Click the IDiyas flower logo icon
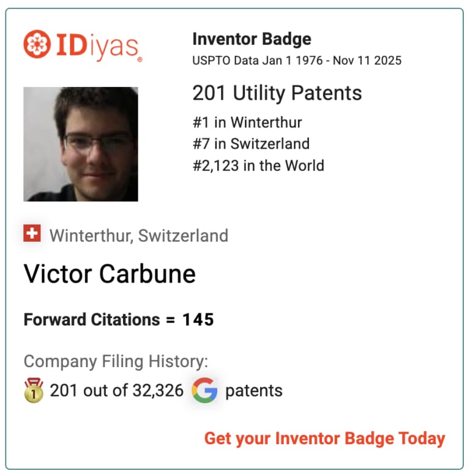 tap(37, 44)
